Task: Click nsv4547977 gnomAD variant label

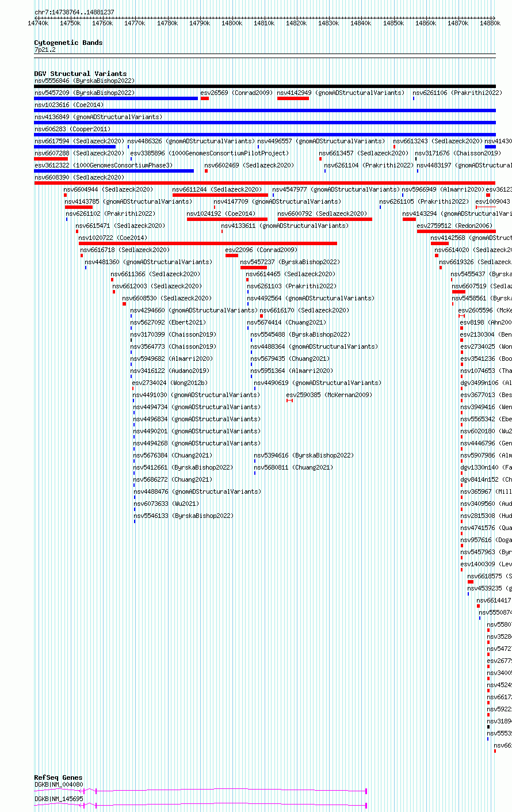Action: (336, 189)
